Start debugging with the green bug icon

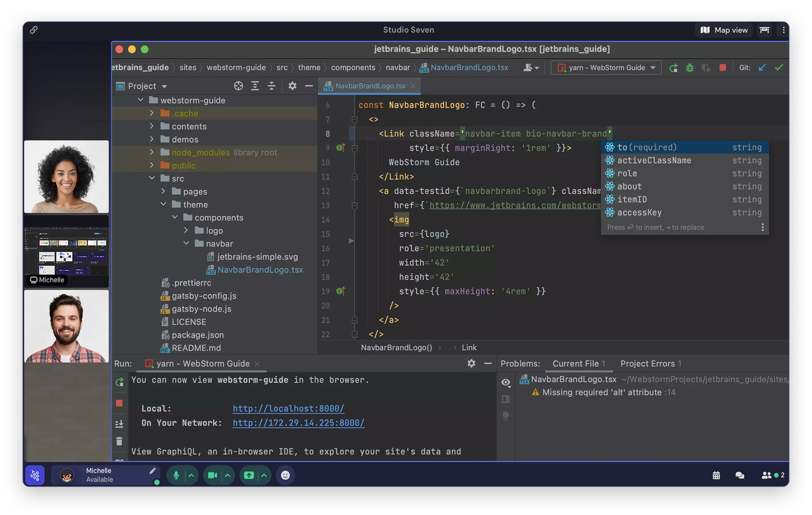click(690, 68)
